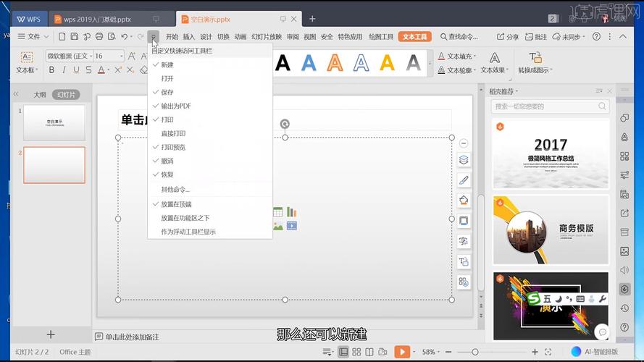
Task: Click the brush format icon beside slide
Action: tap(464, 180)
